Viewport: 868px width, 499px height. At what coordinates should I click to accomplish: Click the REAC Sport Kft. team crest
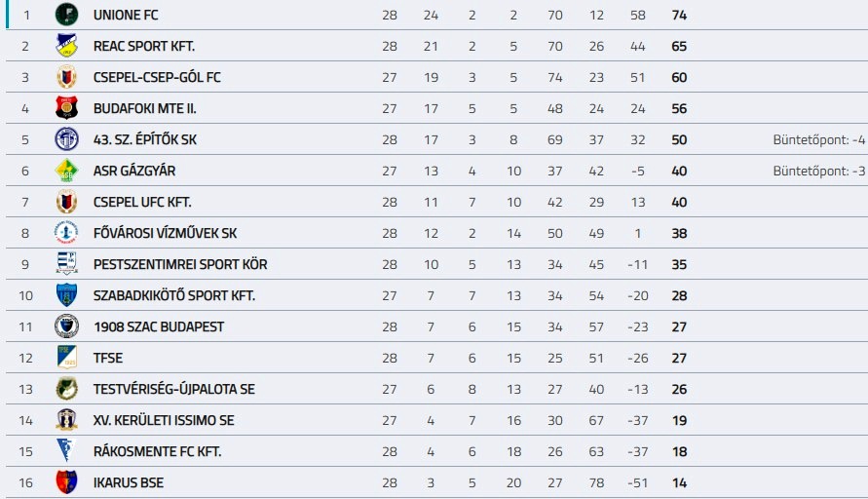point(66,46)
